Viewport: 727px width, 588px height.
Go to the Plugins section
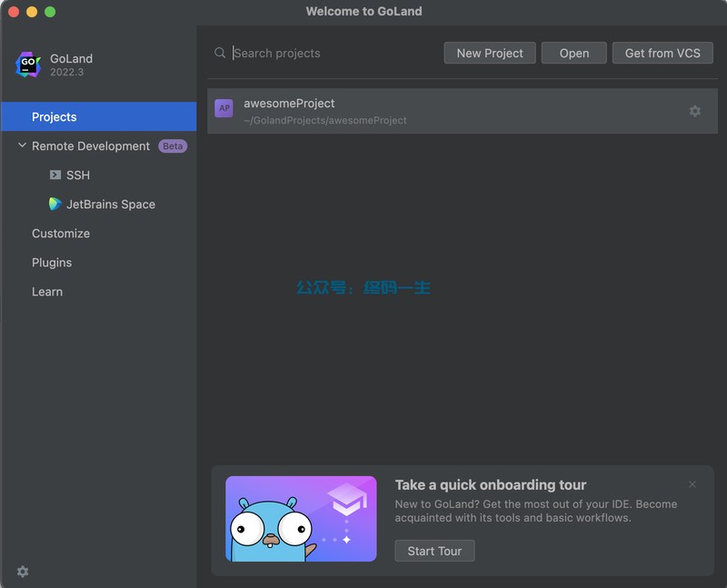[52, 263]
